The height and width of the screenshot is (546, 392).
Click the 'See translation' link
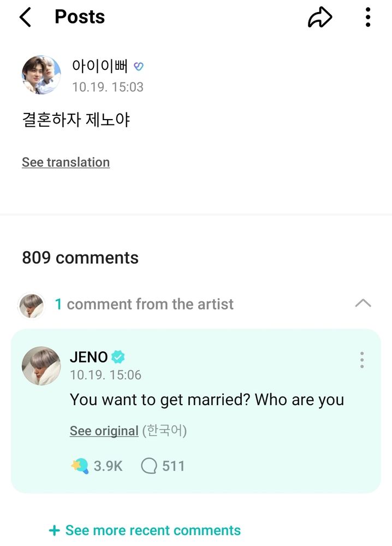point(66,162)
